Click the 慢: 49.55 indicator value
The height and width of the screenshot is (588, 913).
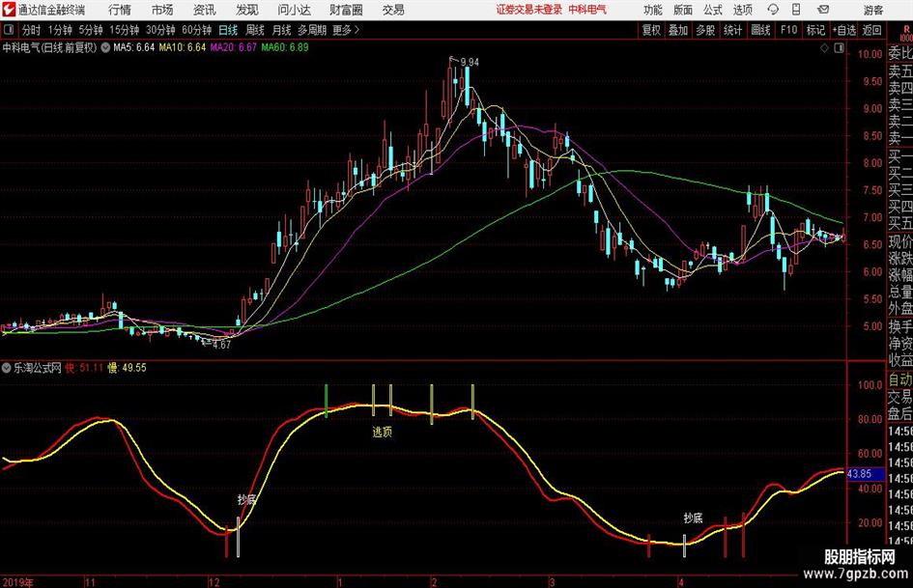pyautogui.click(x=127, y=368)
